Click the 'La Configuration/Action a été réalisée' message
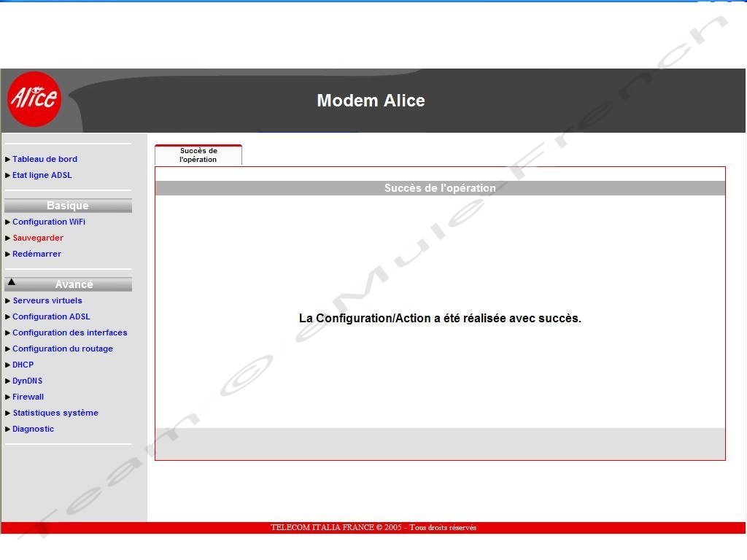Viewport: 747px width, 560px height. coord(440,318)
